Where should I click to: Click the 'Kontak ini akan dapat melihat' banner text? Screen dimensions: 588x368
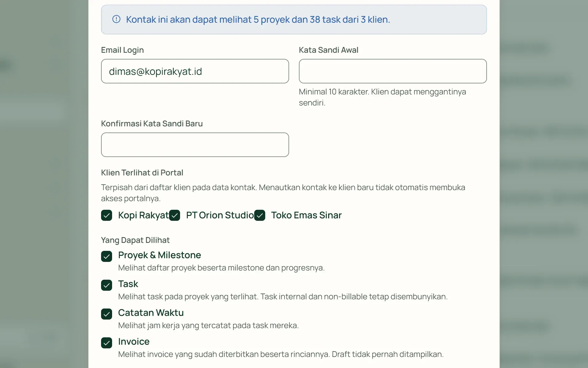coord(258,20)
